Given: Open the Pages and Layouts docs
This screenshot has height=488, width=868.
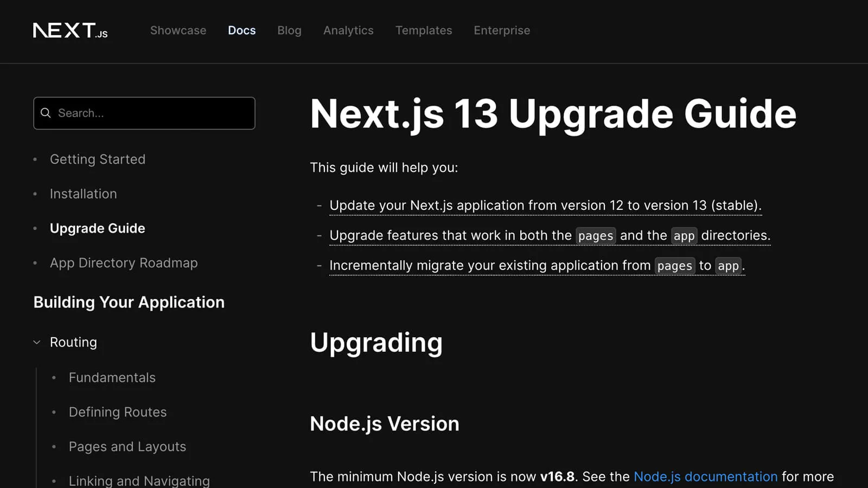Looking at the screenshot, I should tap(127, 446).
